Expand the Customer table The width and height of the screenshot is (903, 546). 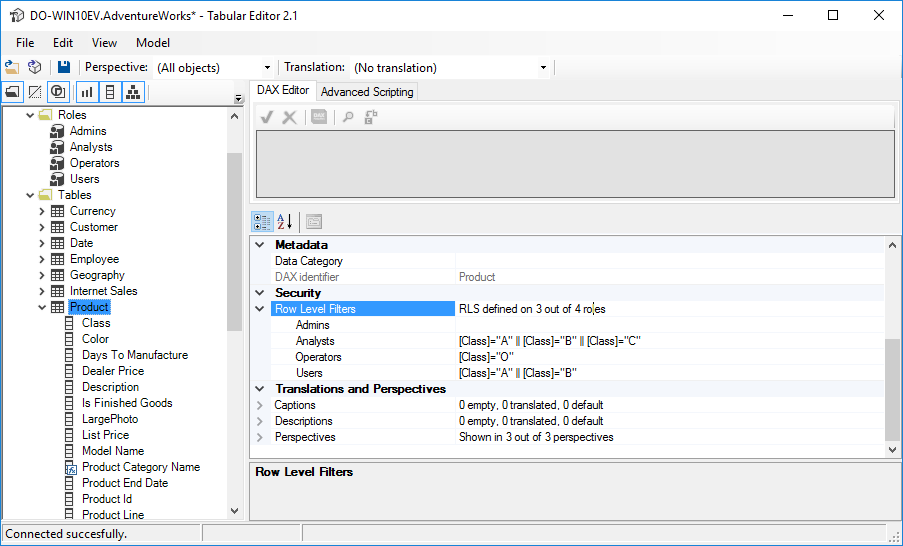click(41, 228)
